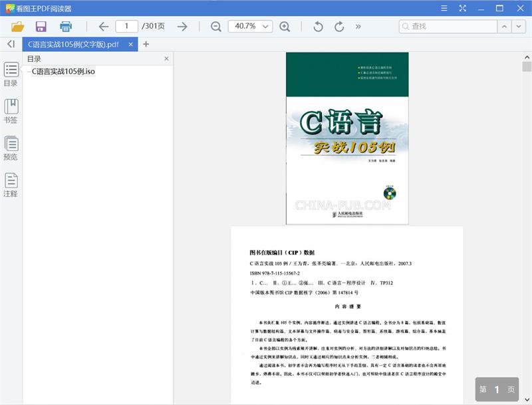Print the document
This screenshot has width=532, height=405.
(x=65, y=27)
